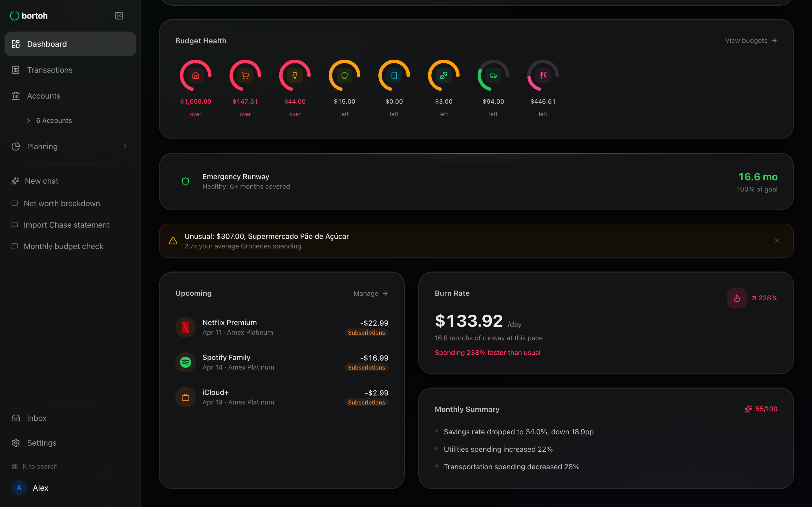Screen dimensions: 812x507
Task: Open the Alex user profile menu
Action: point(30,488)
